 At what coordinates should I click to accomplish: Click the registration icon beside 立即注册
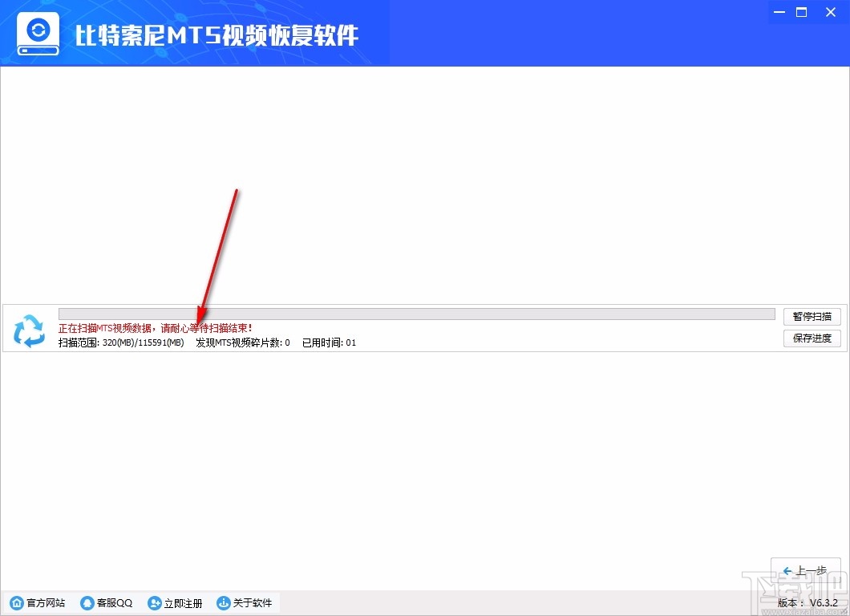pos(154,602)
